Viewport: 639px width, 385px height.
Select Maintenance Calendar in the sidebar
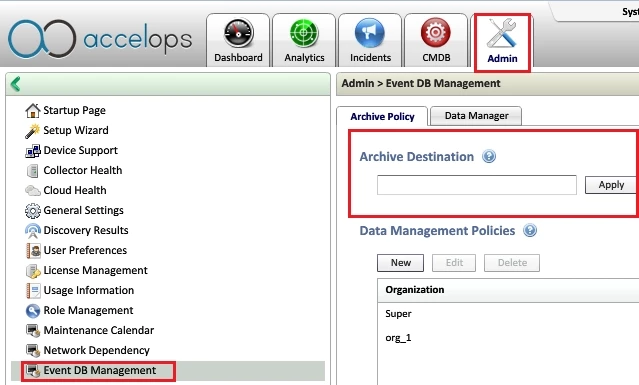[x=99, y=330]
